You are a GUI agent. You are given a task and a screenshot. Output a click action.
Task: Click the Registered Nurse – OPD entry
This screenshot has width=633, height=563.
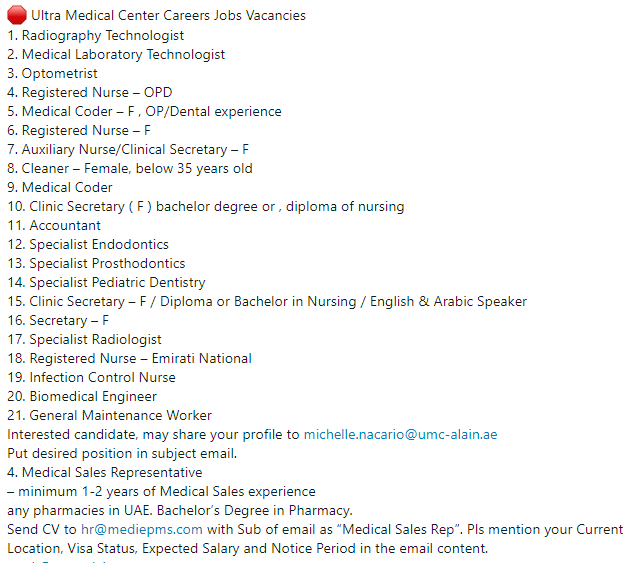pyautogui.click(x=89, y=92)
